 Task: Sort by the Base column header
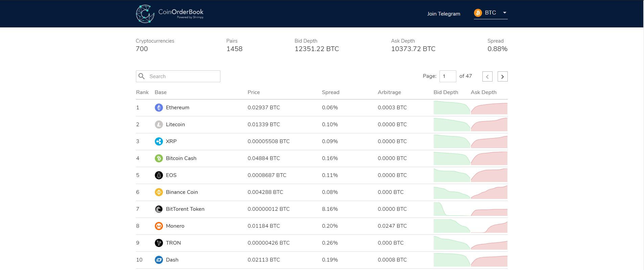[x=161, y=92]
